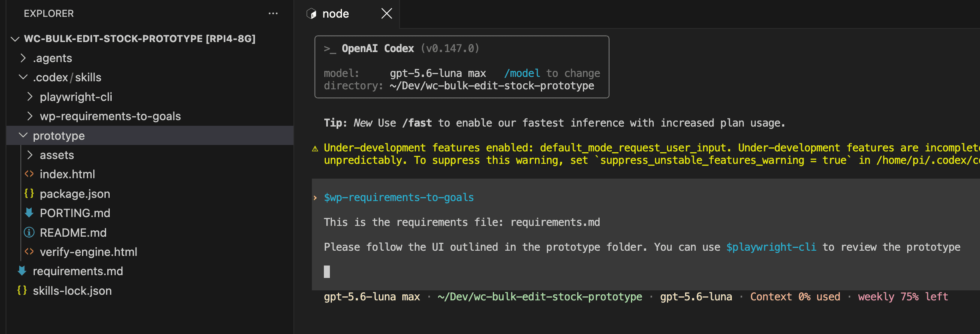Viewport: 980px width, 334px height.
Task: Click the yellow warning triangle icon
Action: pos(315,149)
